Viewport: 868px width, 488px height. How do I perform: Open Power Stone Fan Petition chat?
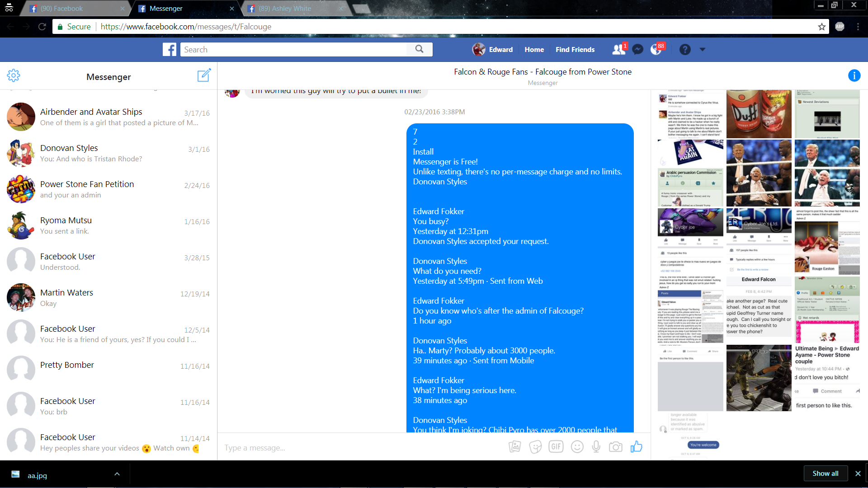pos(108,189)
